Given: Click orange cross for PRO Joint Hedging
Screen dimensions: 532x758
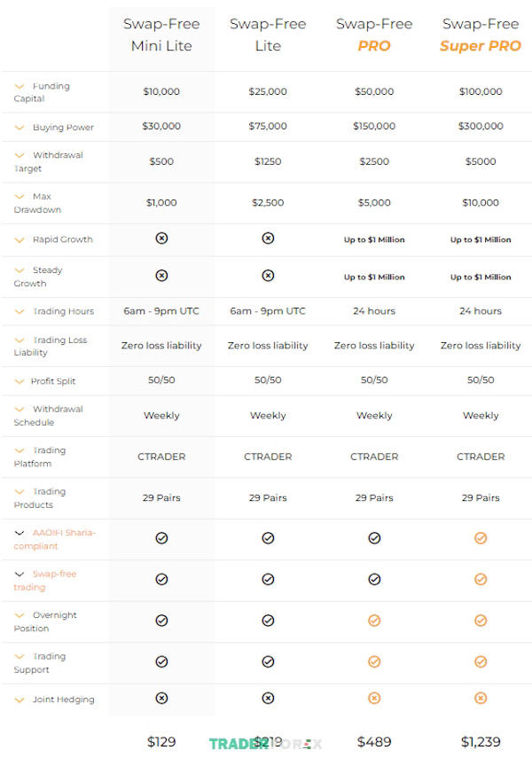Looking at the screenshot, I should coord(374,698).
